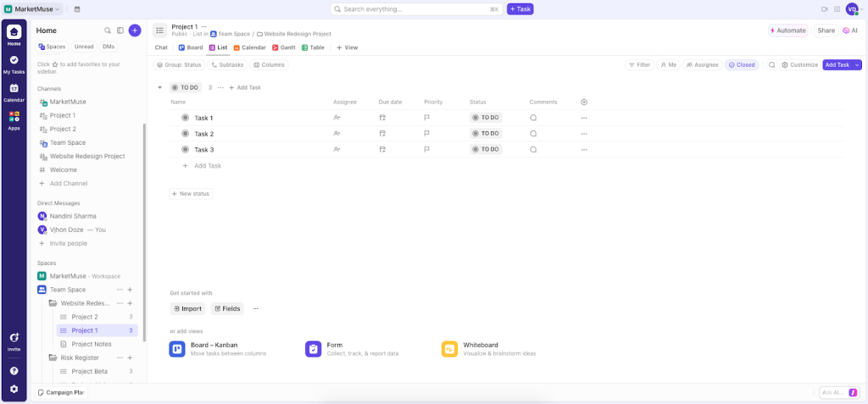Click the Share button
This screenshot has width=868, height=404.
(826, 30)
